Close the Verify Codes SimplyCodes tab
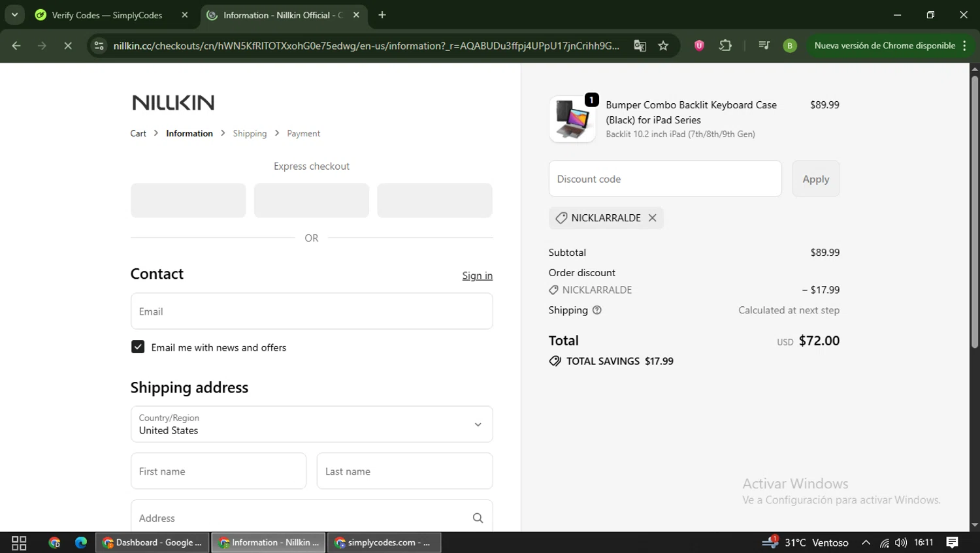980x553 pixels. (185, 15)
